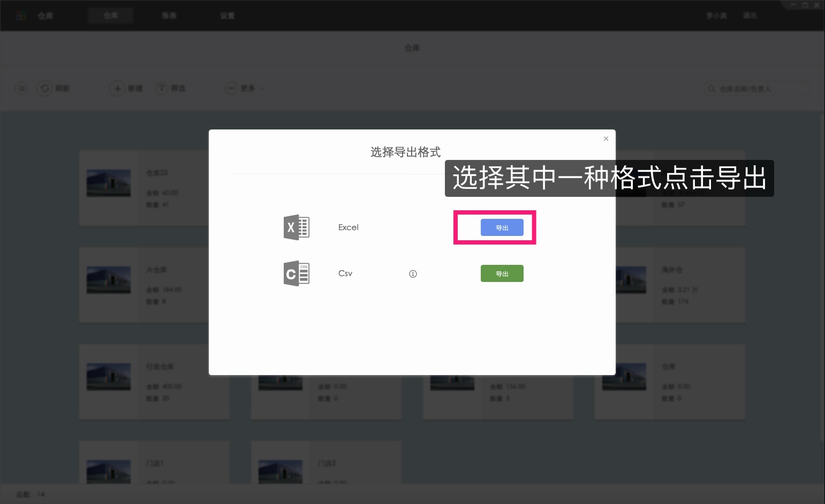Select the Excel file format icon
Screen dimensions: 825x504
click(x=297, y=227)
